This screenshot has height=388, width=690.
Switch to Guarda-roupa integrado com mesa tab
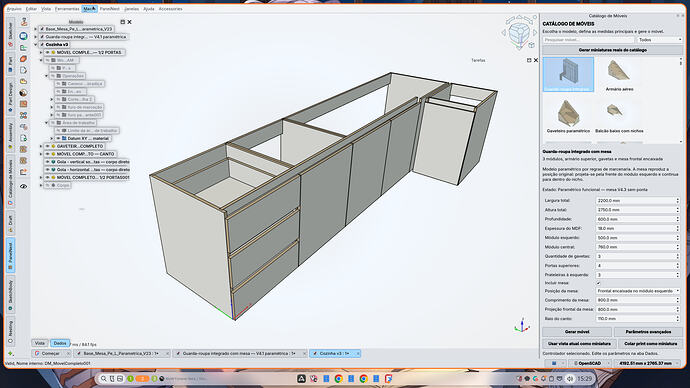click(x=239, y=353)
